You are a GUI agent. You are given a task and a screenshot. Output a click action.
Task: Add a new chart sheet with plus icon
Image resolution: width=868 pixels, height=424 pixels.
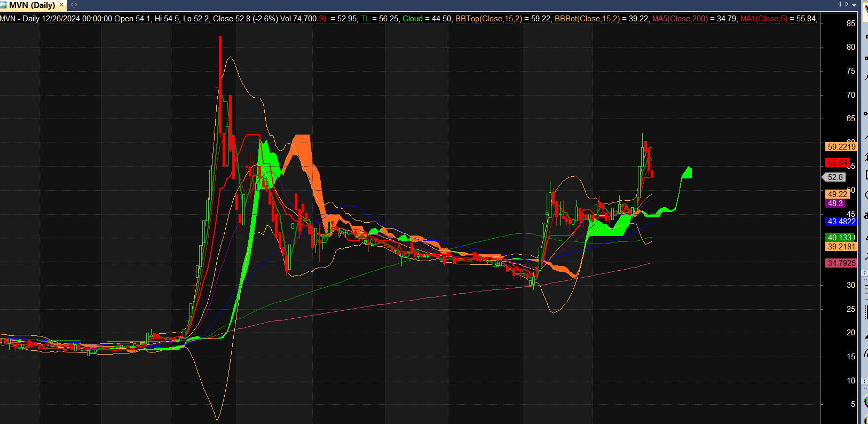pos(74,5)
